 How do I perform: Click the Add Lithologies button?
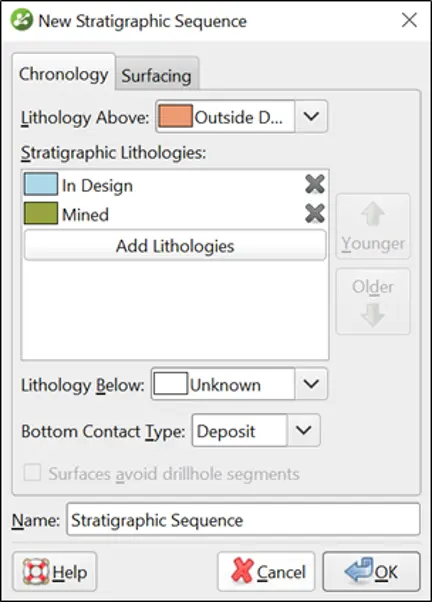point(175,246)
